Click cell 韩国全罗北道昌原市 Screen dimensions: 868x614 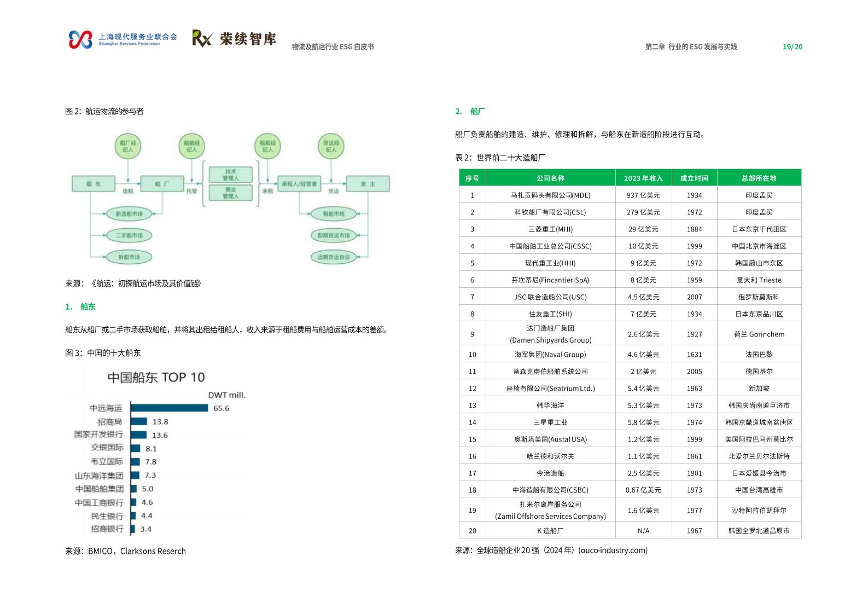(759, 531)
